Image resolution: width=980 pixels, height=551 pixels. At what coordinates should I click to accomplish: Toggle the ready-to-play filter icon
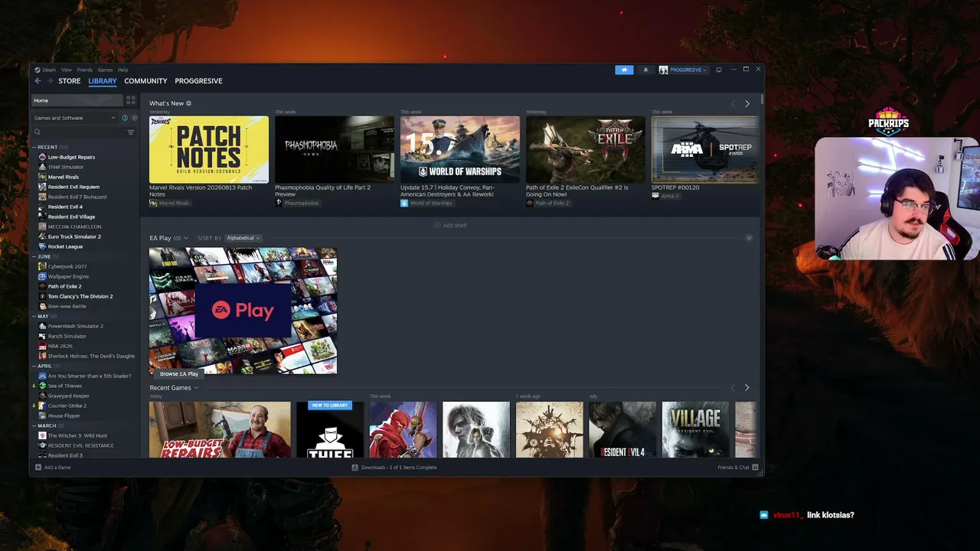pyautogui.click(x=134, y=118)
